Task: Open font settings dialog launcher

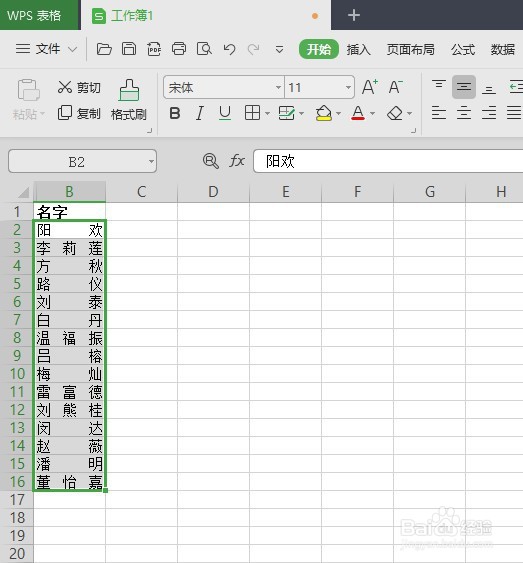Action: pyautogui.click(x=414, y=131)
